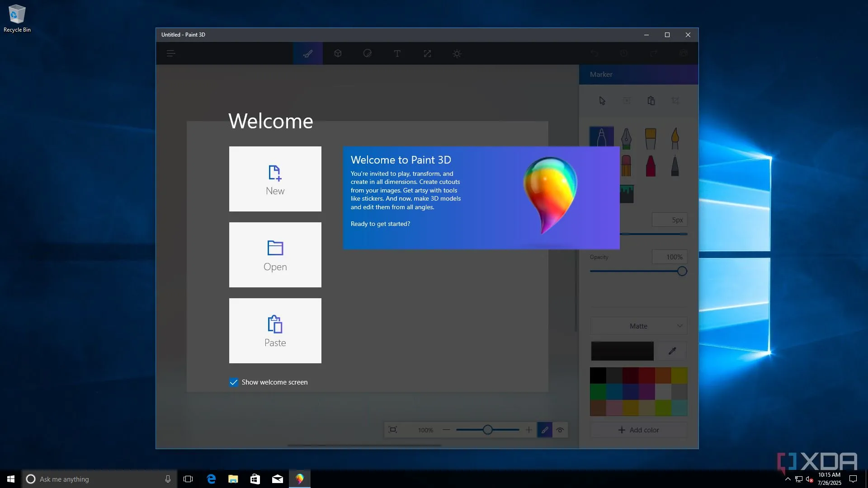Click the Crop icon in sidebar
Viewport: 868px width, 488px height.
point(675,100)
